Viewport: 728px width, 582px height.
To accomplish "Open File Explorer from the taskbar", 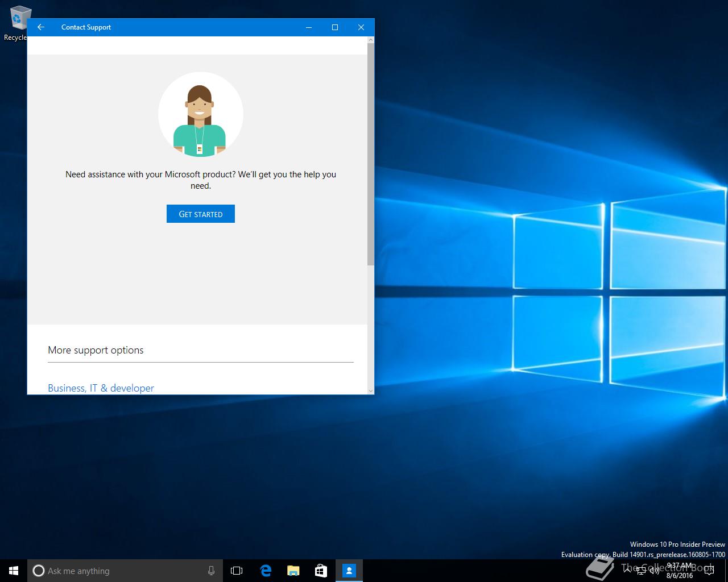I will click(293, 571).
